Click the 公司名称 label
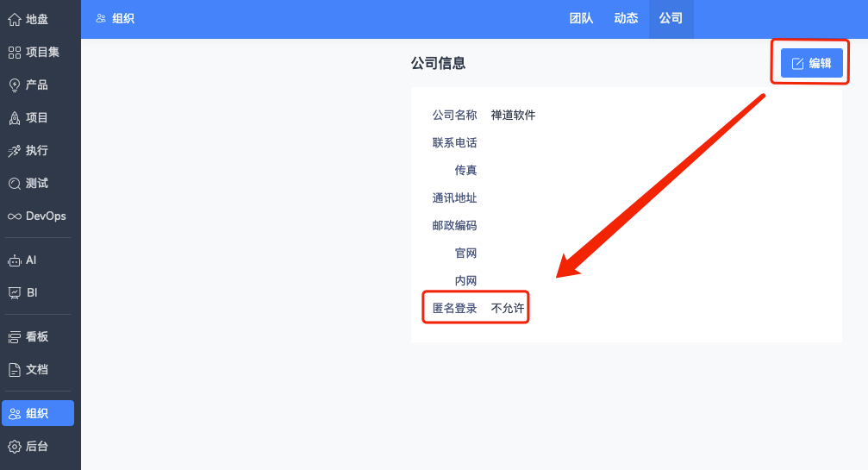Viewport: 868px width, 470px height. [454, 116]
